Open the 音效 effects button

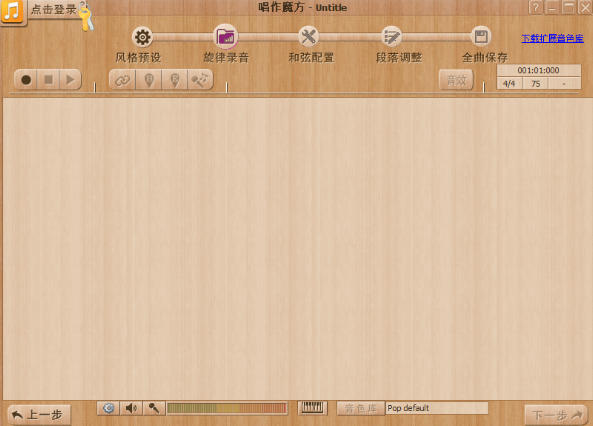pos(456,80)
